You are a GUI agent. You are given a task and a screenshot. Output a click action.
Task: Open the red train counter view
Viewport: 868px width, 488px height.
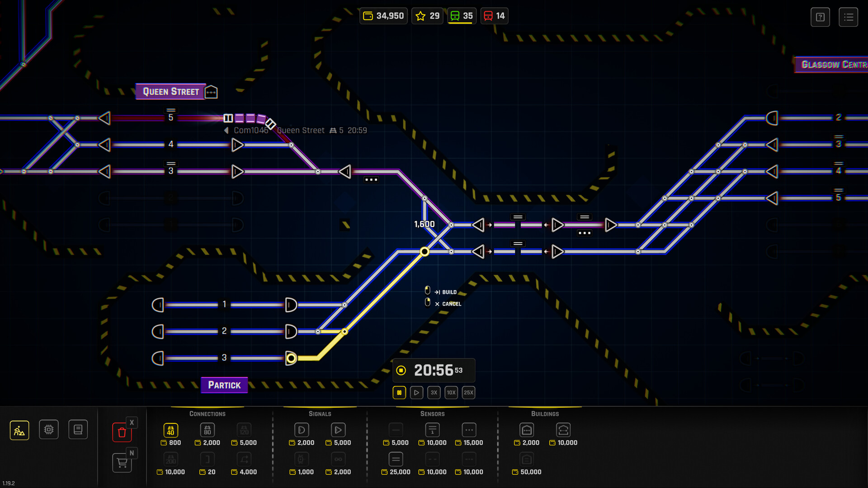(x=494, y=15)
